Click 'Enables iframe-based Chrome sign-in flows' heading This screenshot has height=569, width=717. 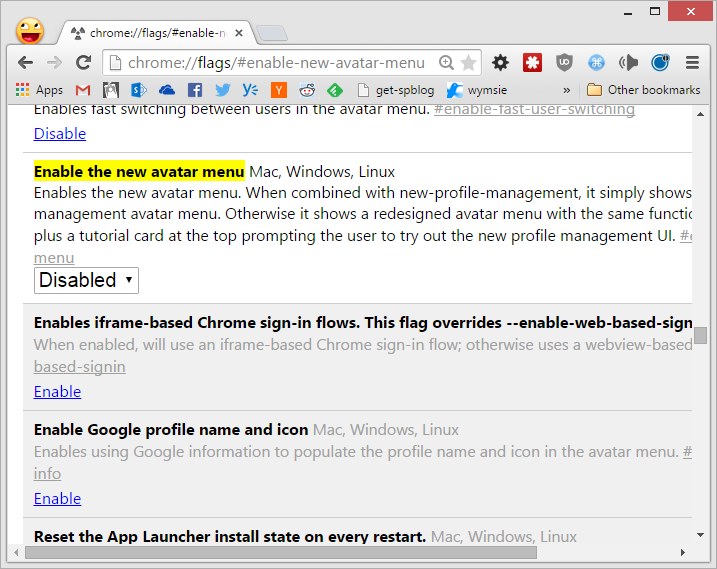click(x=363, y=322)
